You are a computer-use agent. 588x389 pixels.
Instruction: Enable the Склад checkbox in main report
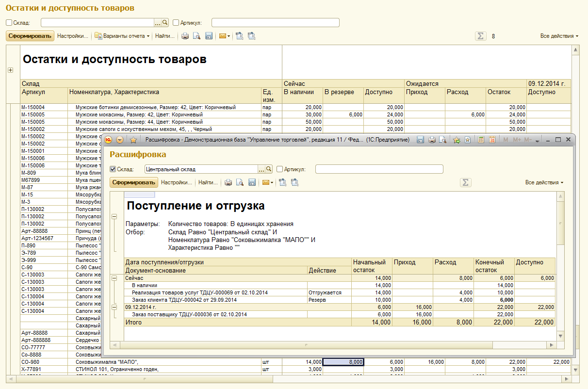point(9,23)
